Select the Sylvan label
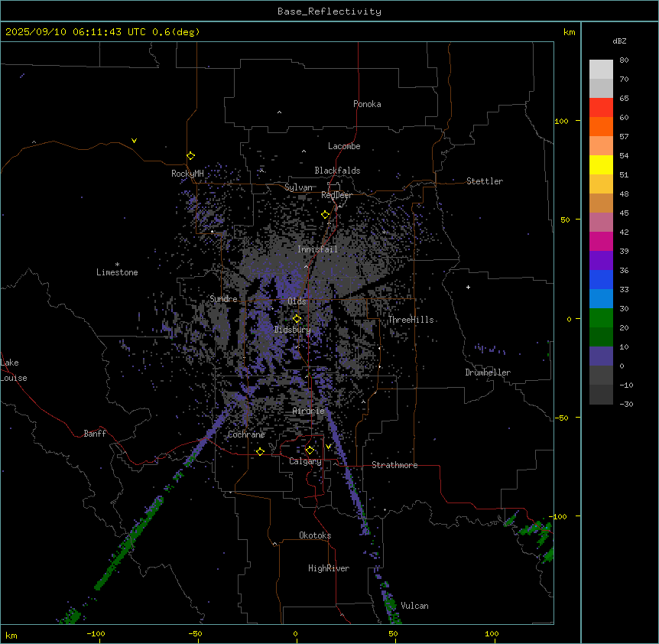 tap(298, 187)
